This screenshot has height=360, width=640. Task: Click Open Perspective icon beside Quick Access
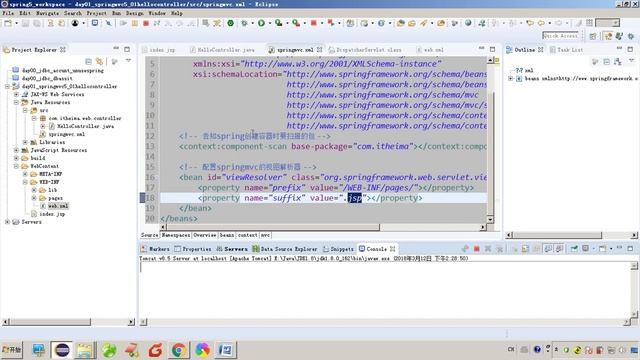pyautogui.click(x=593, y=36)
